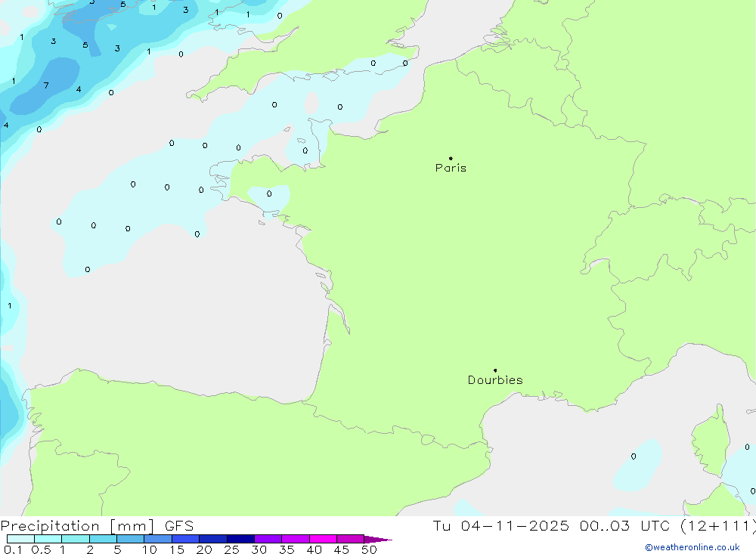Pick the 5–10 mm legend color swatch
Screen dimensions: 756x554
click(130, 539)
